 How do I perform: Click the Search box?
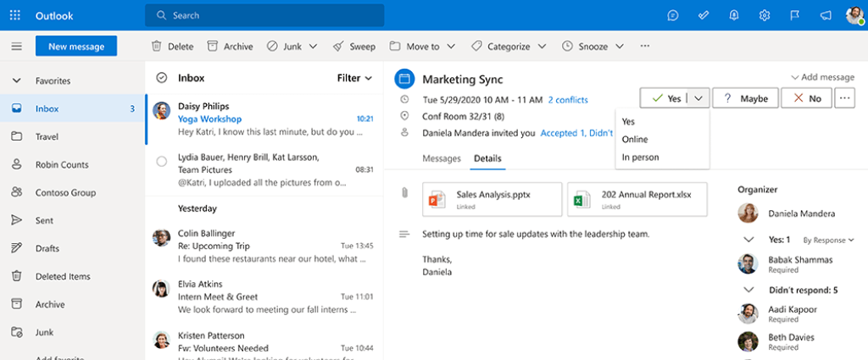coord(264,15)
